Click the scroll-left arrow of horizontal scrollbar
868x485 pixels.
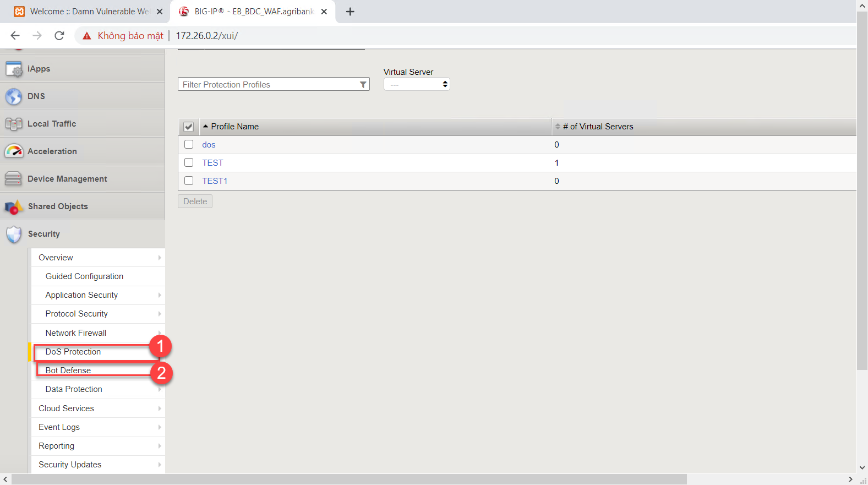6,479
